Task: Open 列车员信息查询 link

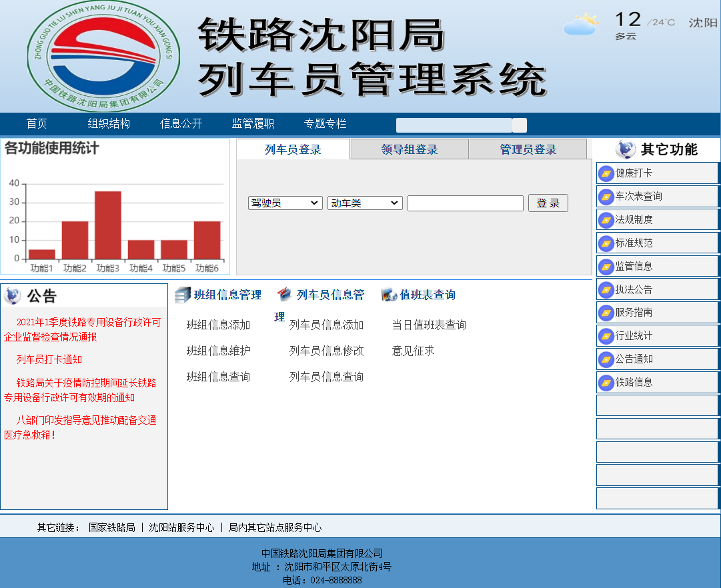Action: pos(326,377)
